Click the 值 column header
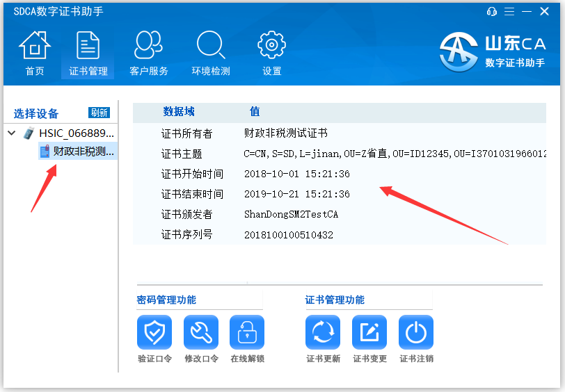Screen dimensions: 565x392 [x=255, y=112]
